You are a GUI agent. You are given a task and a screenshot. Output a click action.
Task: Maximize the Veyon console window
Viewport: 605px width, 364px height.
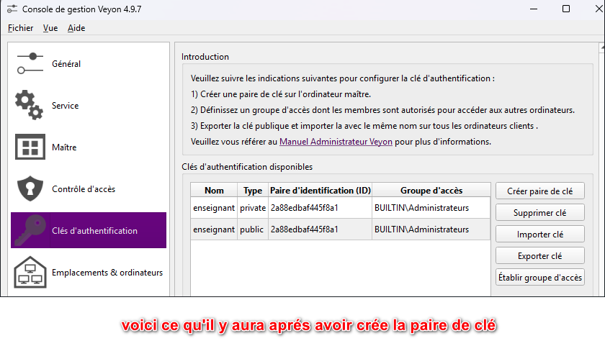pos(566,9)
